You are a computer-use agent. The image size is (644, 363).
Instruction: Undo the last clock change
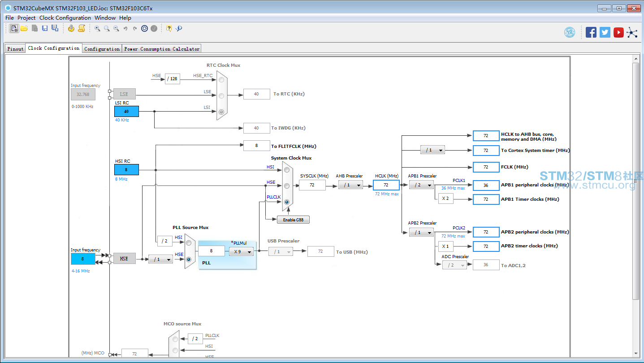[125, 28]
